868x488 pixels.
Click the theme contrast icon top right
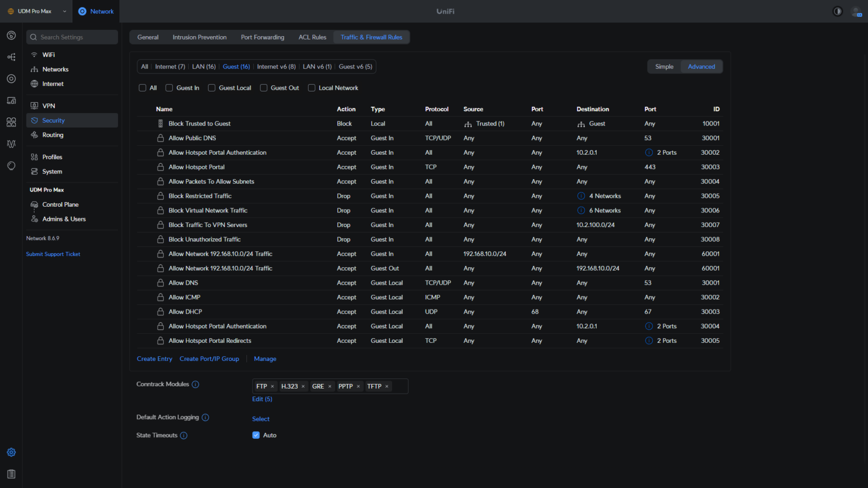[837, 11]
